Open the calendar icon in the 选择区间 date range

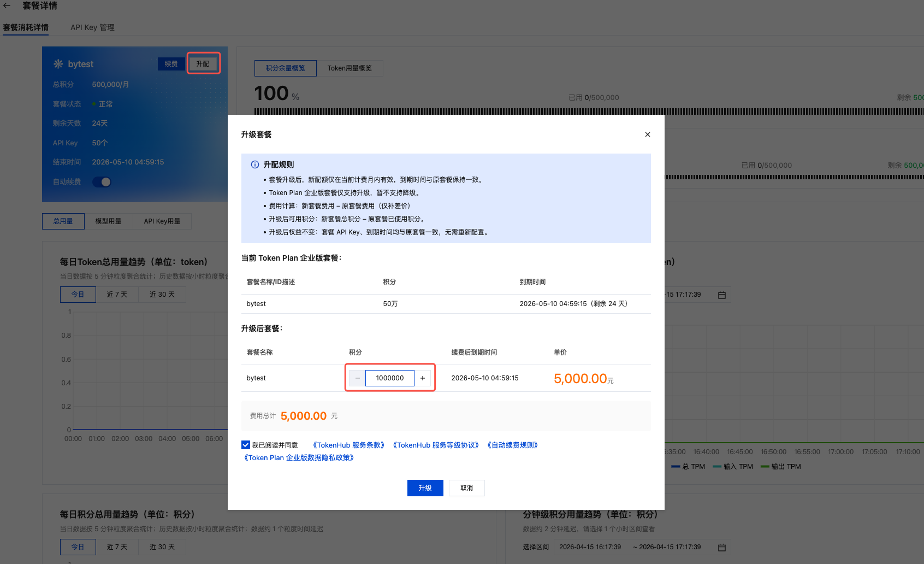(722, 548)
